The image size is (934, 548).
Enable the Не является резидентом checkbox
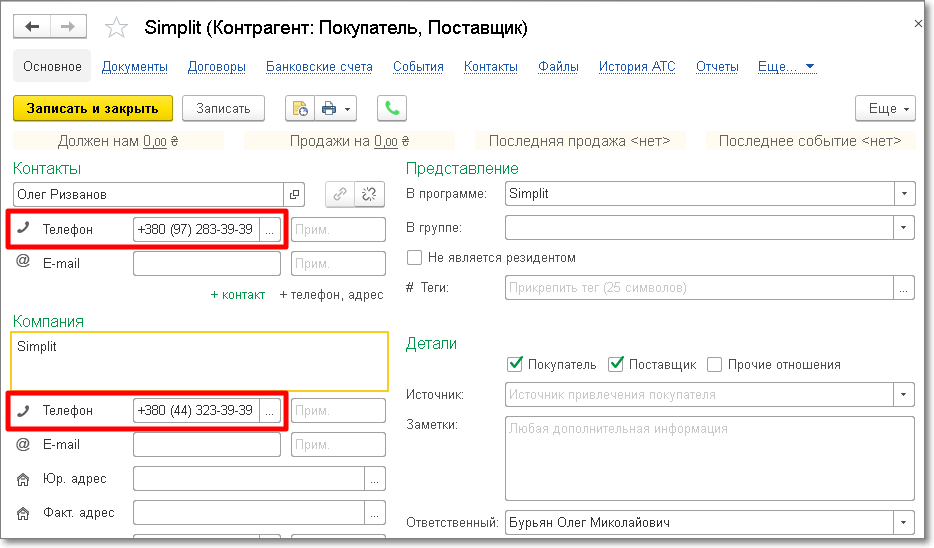pyautogui.click(x=414, y=258)
